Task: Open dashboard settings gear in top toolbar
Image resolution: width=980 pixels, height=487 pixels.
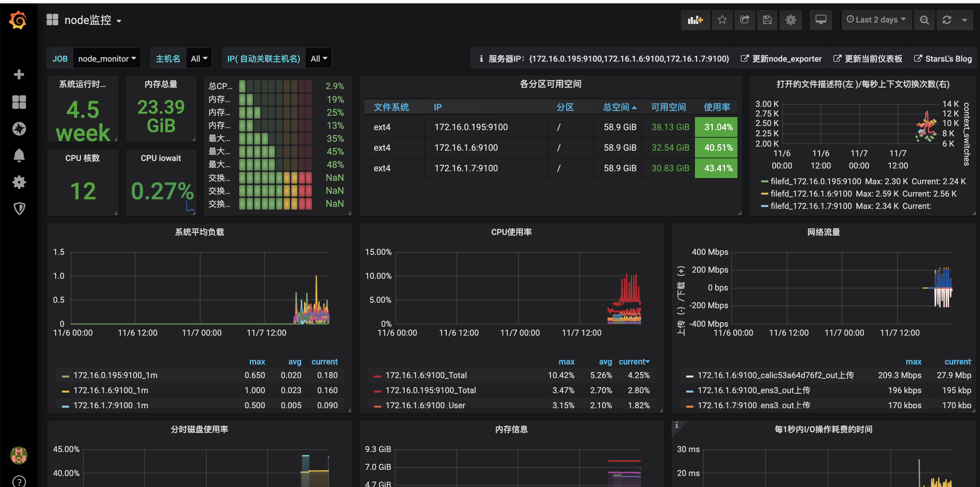Action: coord(791,20)
